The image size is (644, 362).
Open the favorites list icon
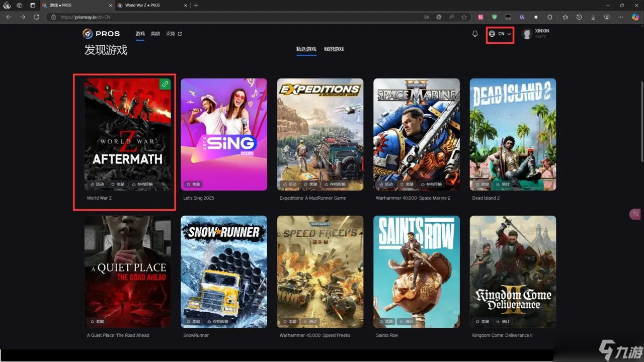coord(566,17)
